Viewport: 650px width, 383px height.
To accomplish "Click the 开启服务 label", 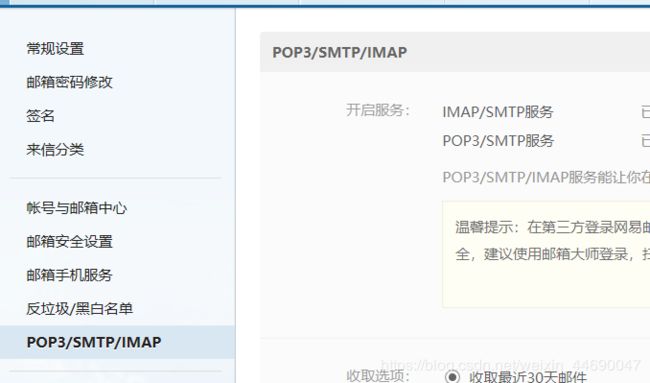I will pos(378,110).
